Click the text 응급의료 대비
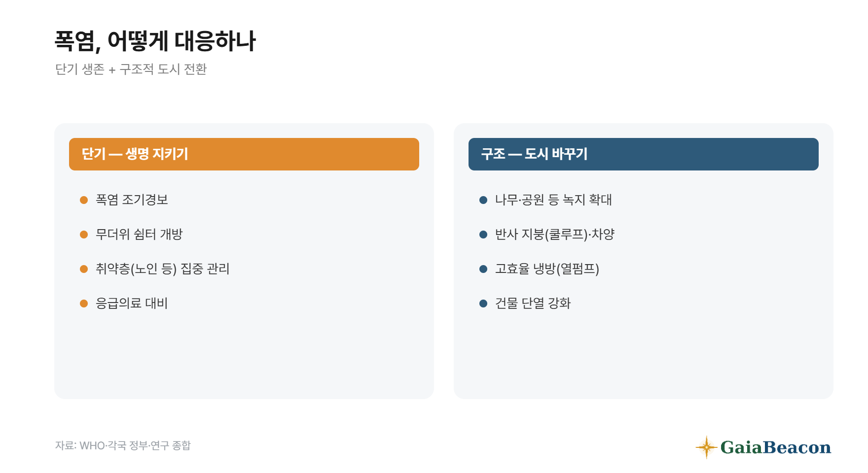This screenshot has width=868, height=473. point(132,303)
